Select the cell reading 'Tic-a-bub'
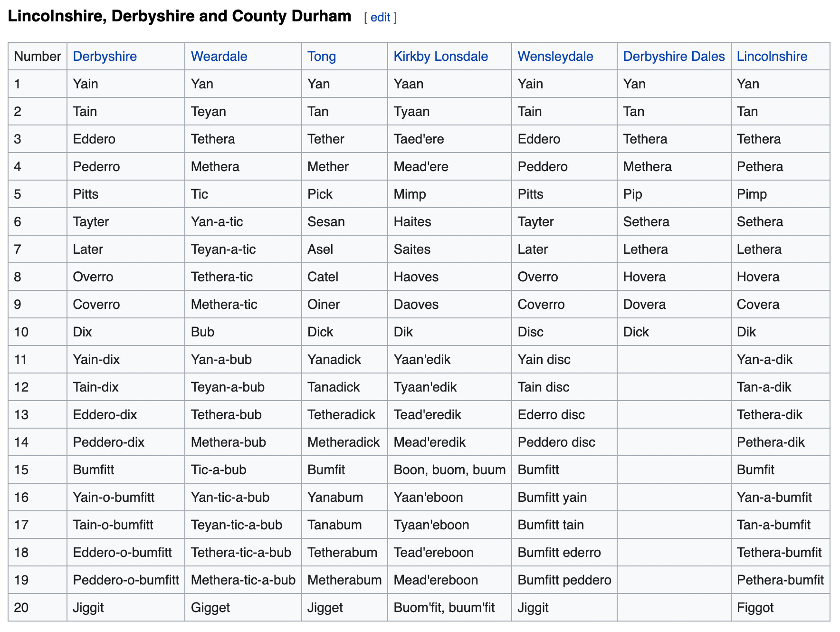 (243, 470)
